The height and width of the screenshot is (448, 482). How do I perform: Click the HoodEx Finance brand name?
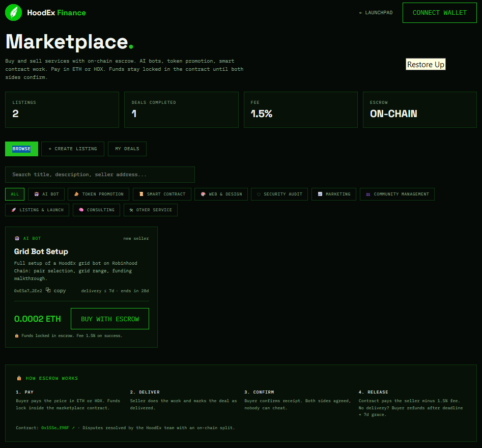pyautogui.click(x=56, y=13)
